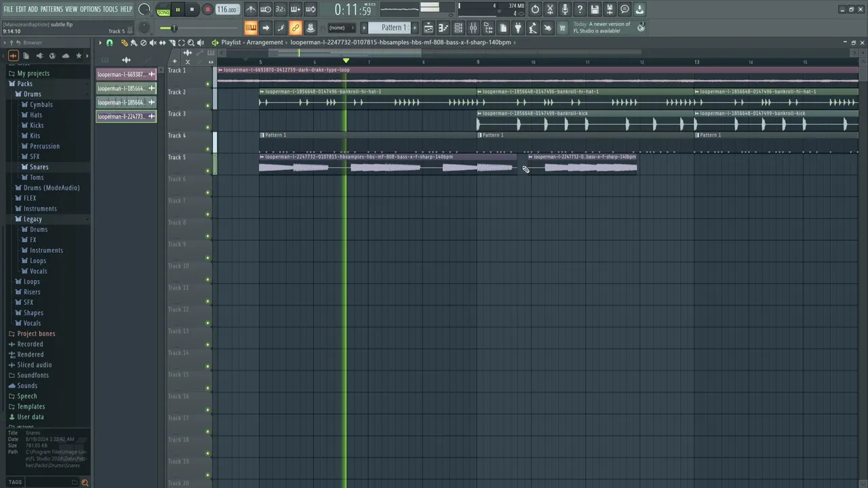Expand the Recorded folder

pos(30,344)
